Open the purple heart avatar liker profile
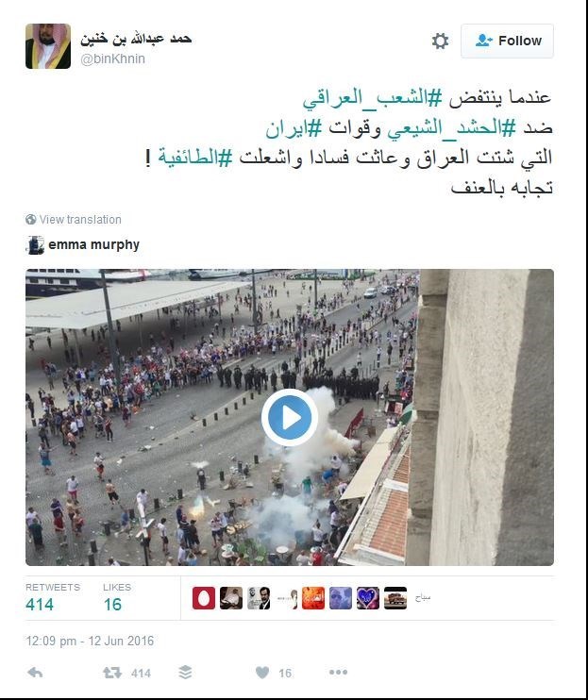 pos(368,598)
